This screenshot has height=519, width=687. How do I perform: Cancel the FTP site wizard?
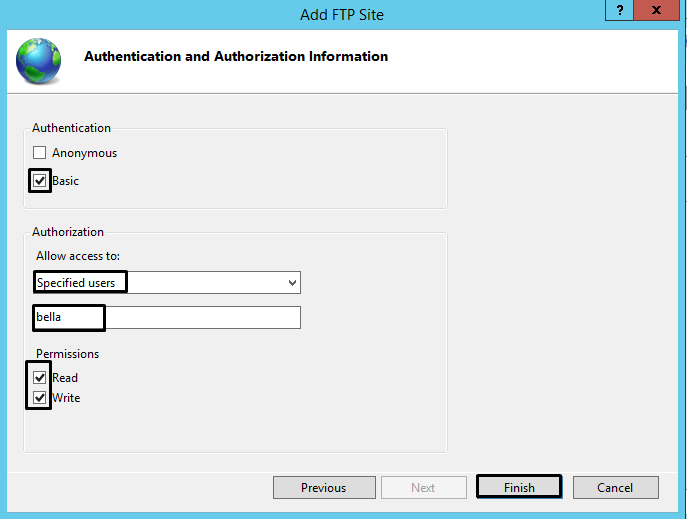pos(615,488)
